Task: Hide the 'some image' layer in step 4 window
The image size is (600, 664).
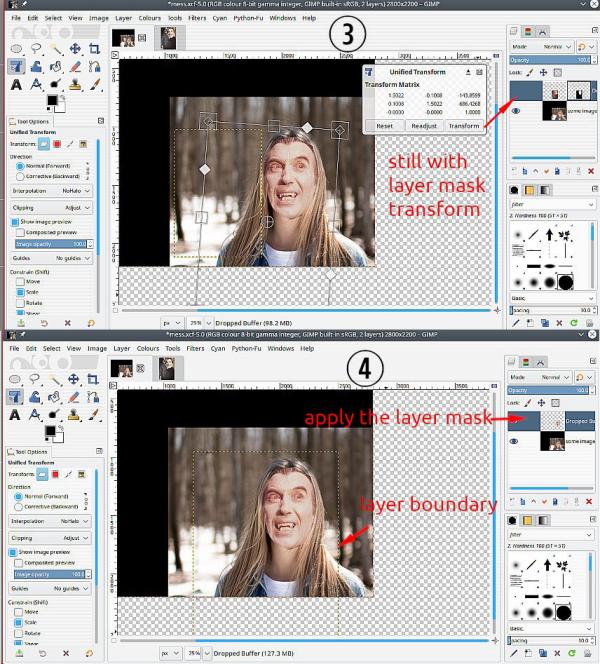Action: [x=514, y=441]
